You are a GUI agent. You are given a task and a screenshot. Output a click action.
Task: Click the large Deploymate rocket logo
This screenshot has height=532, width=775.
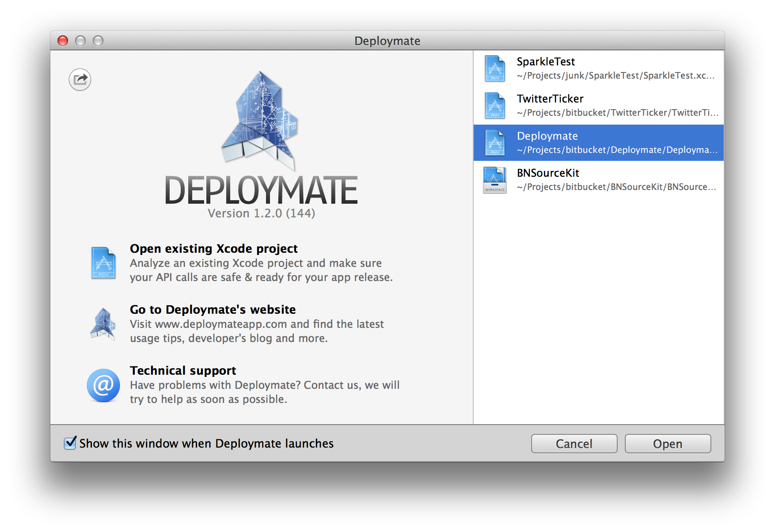(x=261, y=120)
